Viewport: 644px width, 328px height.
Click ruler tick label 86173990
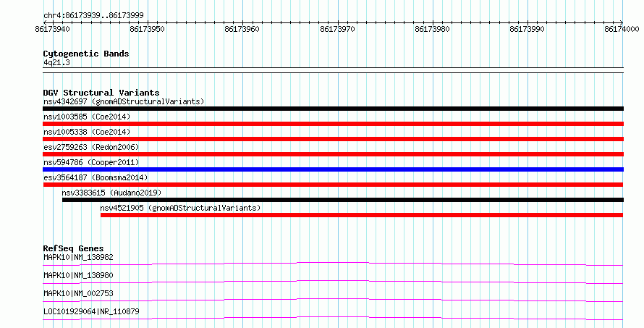tap(527, 29)
